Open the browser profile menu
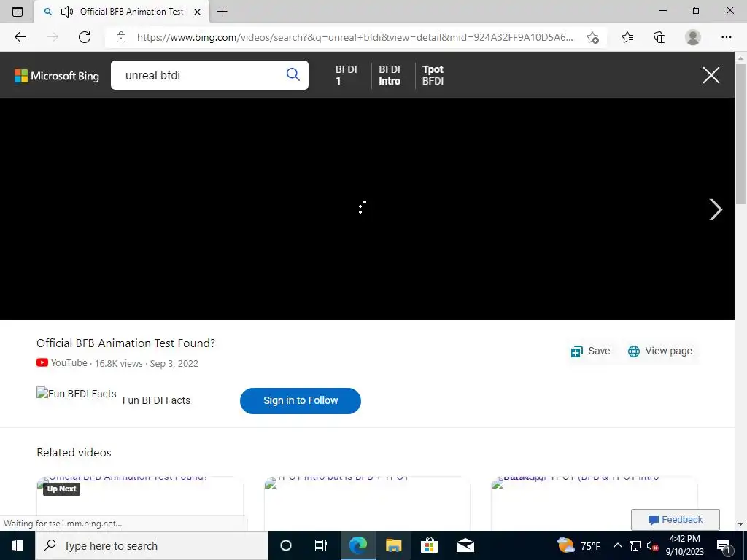 coord(693,37)
